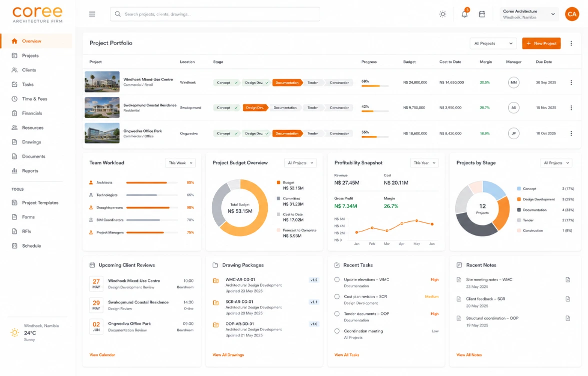Click Architects workload bar
588x376 pixels.
pos(152,182)
